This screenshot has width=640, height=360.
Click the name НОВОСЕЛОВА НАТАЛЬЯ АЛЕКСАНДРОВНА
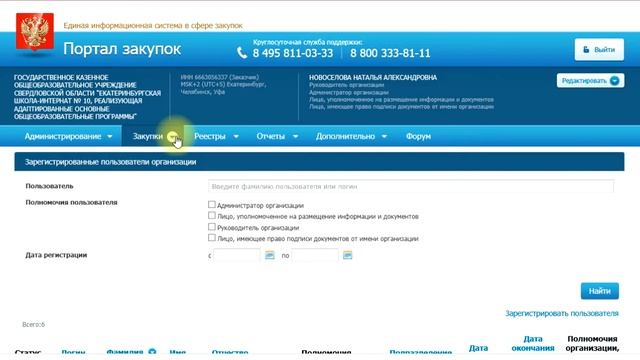[x=373, y=77]
